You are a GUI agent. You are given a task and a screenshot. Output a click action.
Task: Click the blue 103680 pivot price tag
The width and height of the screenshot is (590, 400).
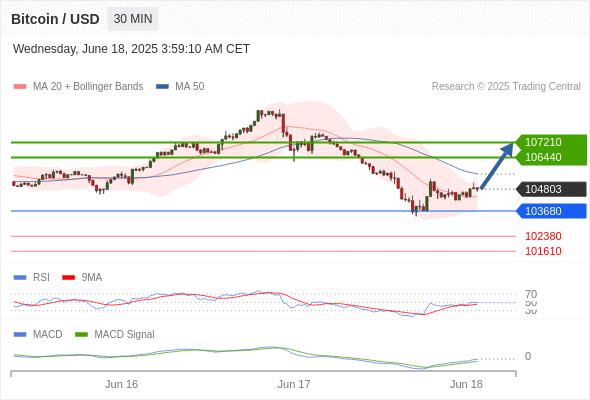click(x=551, y=211)
